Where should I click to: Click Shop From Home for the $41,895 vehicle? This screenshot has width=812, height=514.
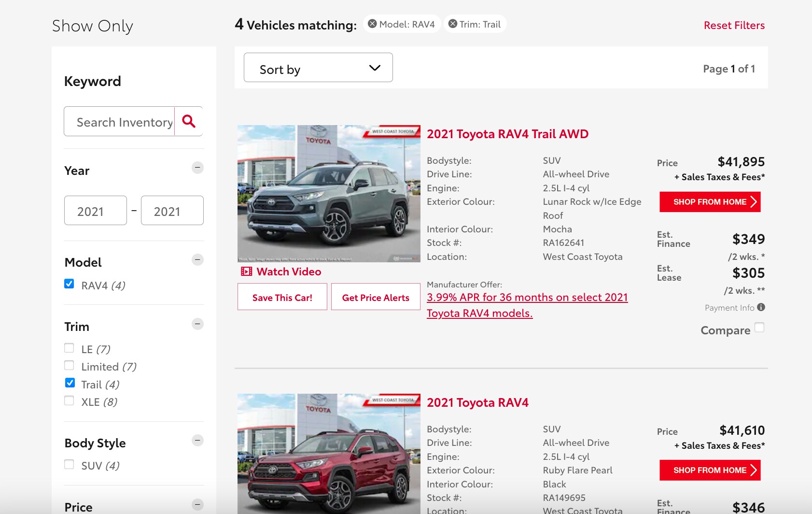click(x=710, y=202)
